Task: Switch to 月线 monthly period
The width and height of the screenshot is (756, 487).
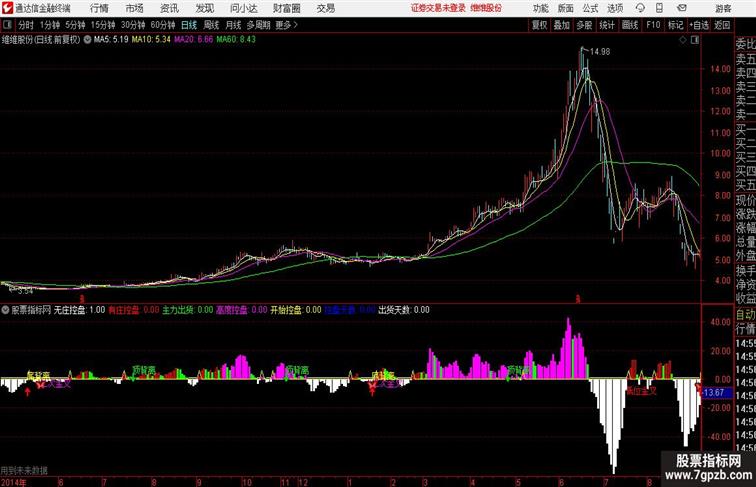Action: point(233,25)
